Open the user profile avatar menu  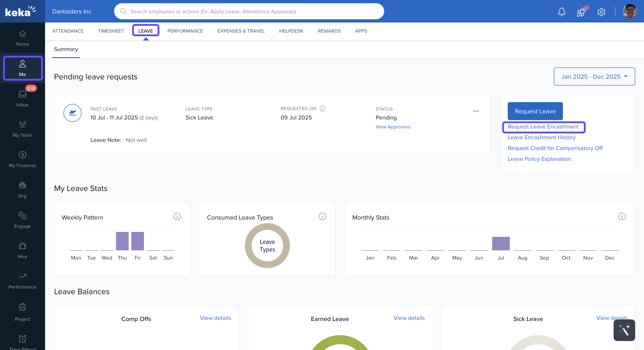pos(629,11)
